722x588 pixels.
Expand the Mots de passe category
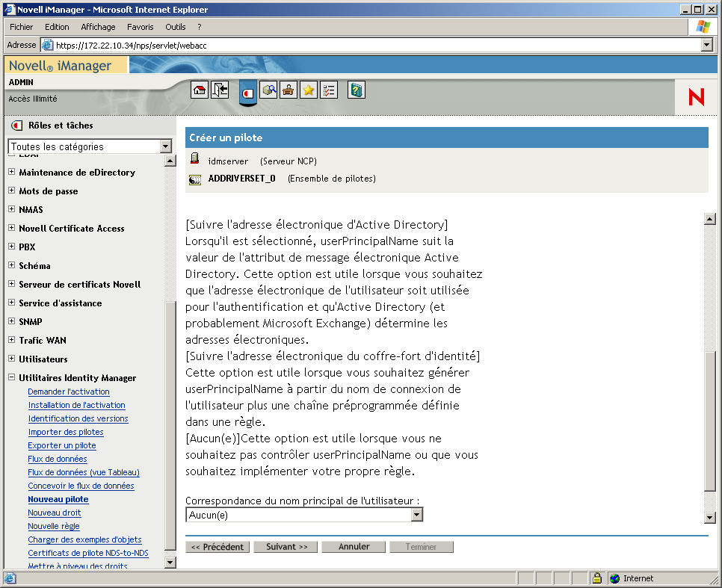pyautogui.click(x=11, y=191)
